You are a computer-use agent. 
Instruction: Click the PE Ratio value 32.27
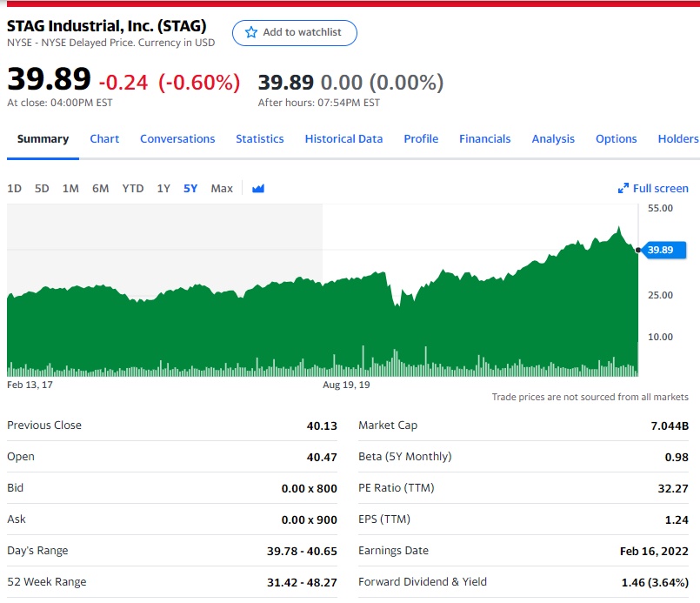(673, 488)
